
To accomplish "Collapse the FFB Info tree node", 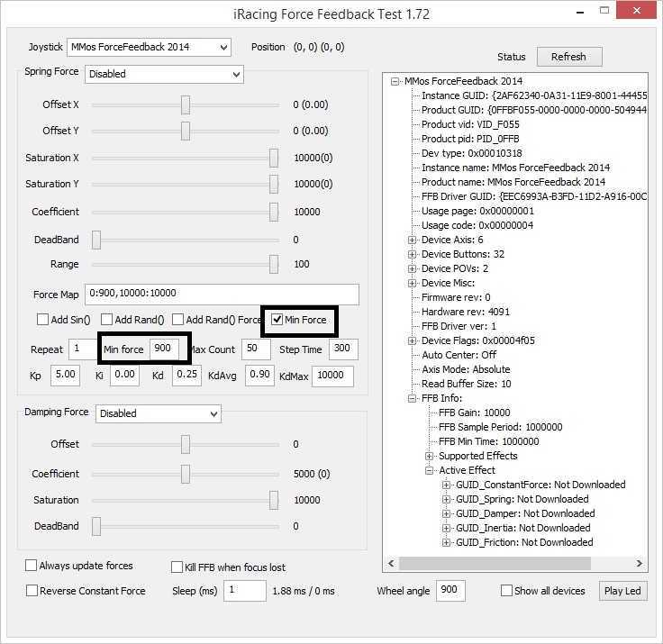I will click(413, 398).
